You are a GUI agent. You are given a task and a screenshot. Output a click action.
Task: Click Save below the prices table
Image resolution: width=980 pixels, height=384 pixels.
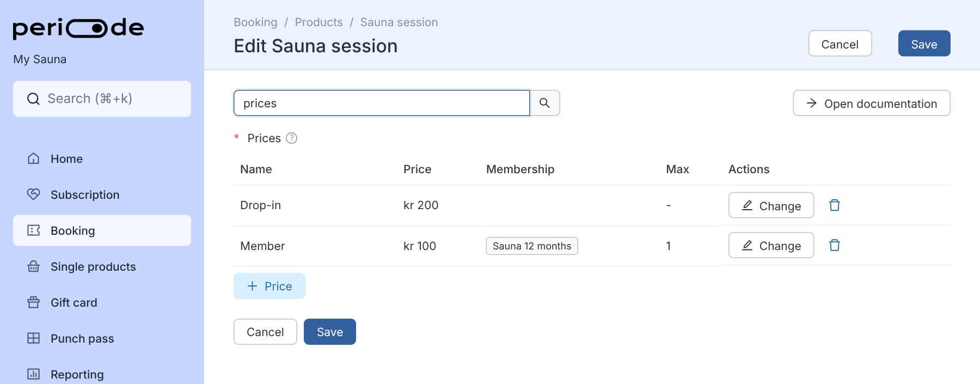tap(330, 332)
